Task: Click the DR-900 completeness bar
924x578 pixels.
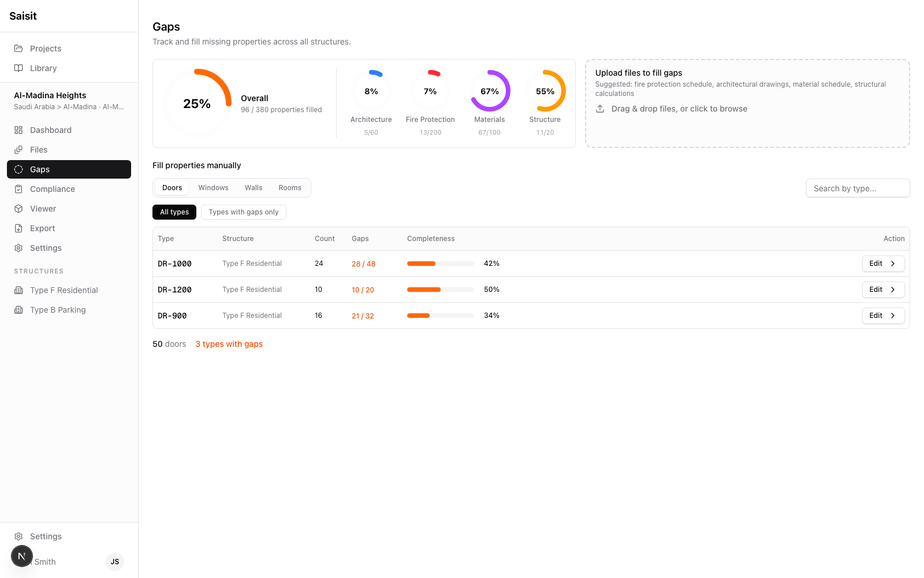Action: point(441,316)
